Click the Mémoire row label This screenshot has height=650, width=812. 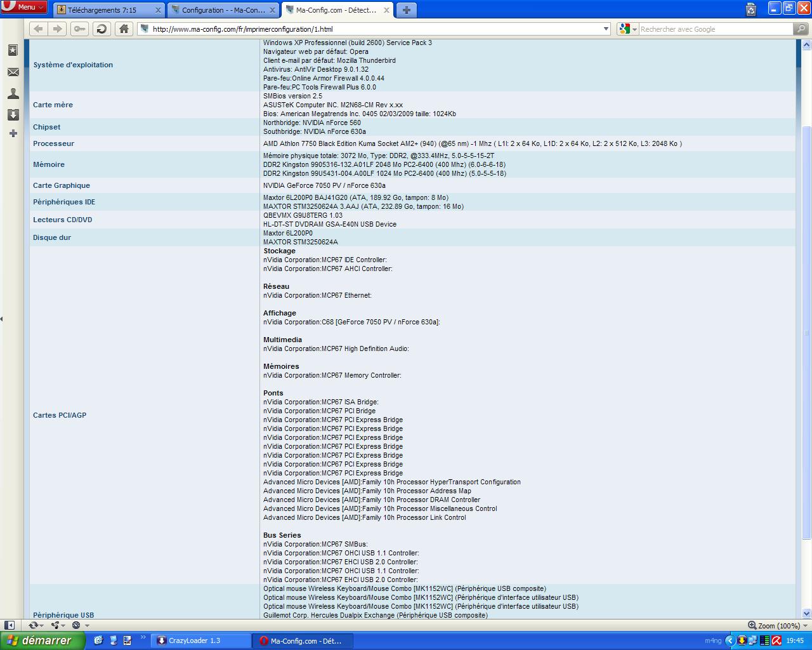coord(49,164)
